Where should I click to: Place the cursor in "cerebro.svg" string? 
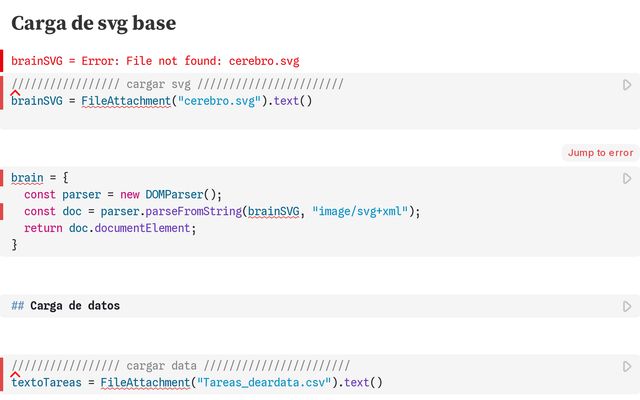pyautogui.click(x=219, y=101)
